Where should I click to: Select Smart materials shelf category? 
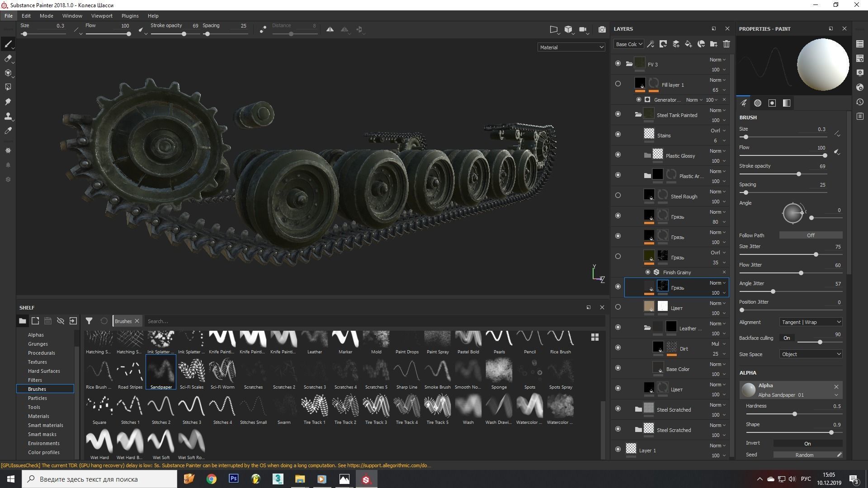point(45,425)
